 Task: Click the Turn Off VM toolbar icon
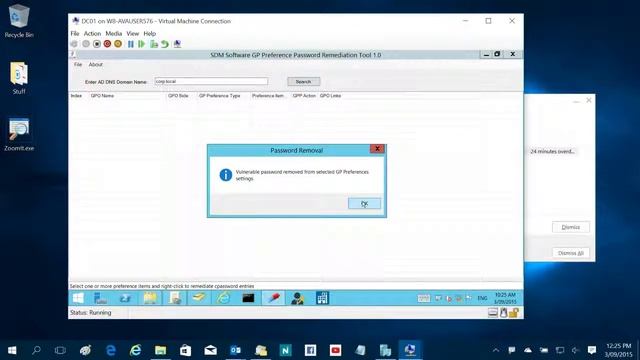97,44
